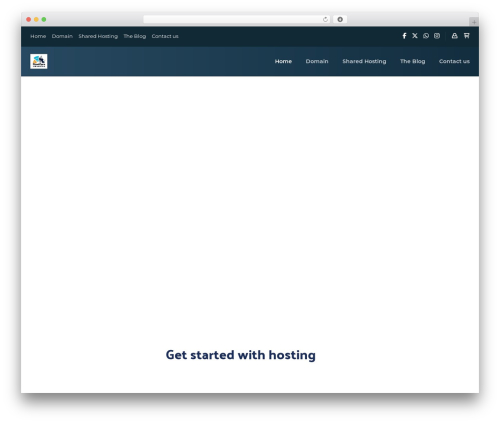Image resolution: width=500 pixels, height=423 pixels.
Task: Click Domain in the top bar
Action: pyautogui.click(x=62, y=36)
